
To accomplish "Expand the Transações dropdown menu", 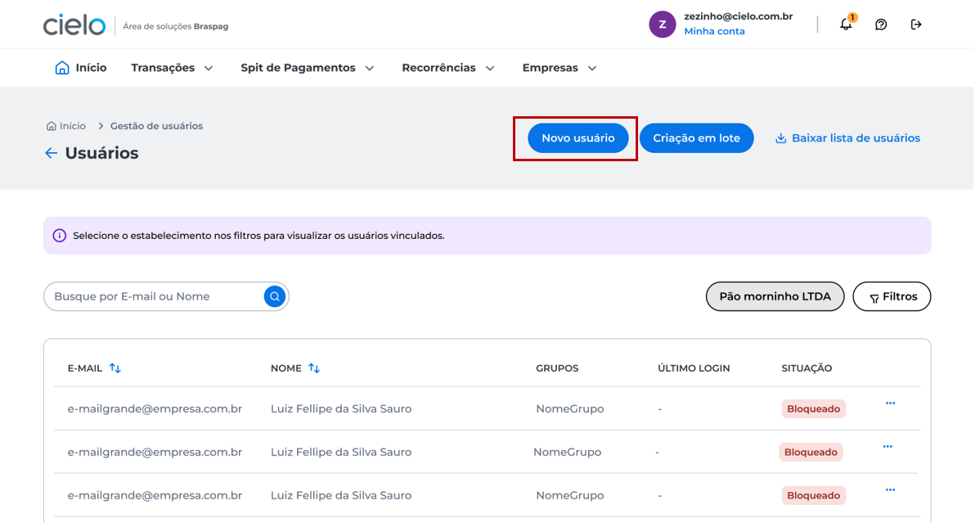I will [172, 68].
